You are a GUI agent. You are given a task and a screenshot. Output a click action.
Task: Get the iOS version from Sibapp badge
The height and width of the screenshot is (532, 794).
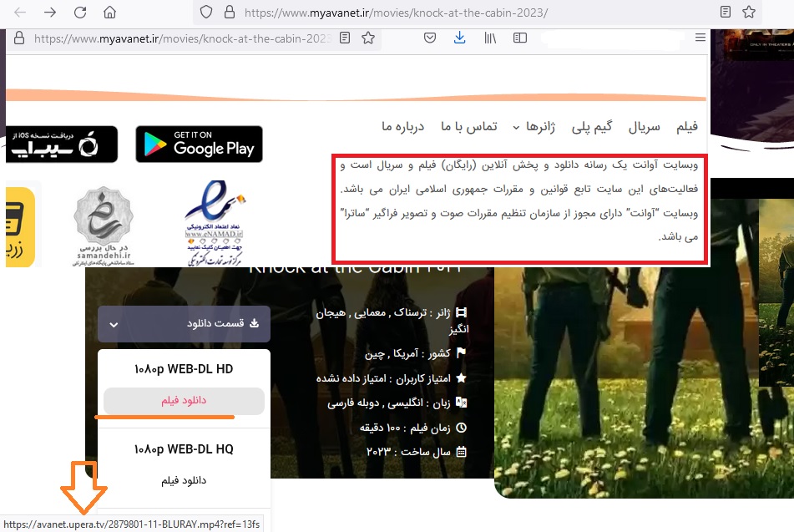click(x=62, y=144)
